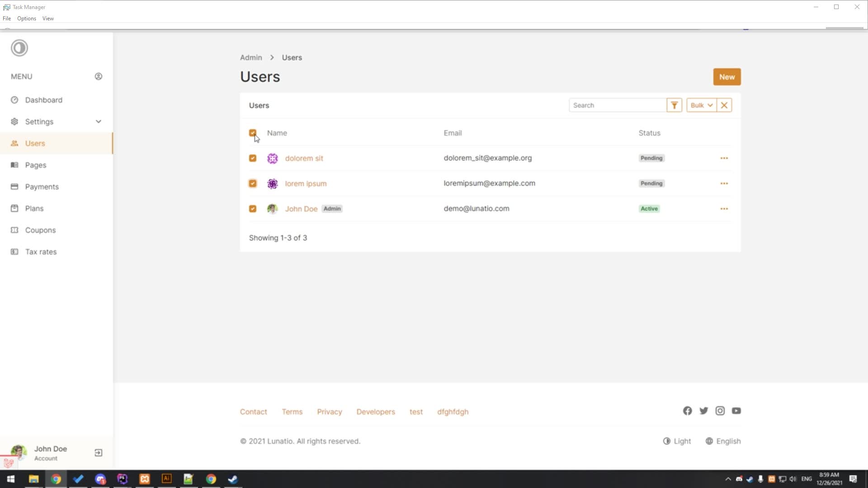Open Discord from the taskbar
This screenshot has height=488, width=868.
[x=100, y=479]
